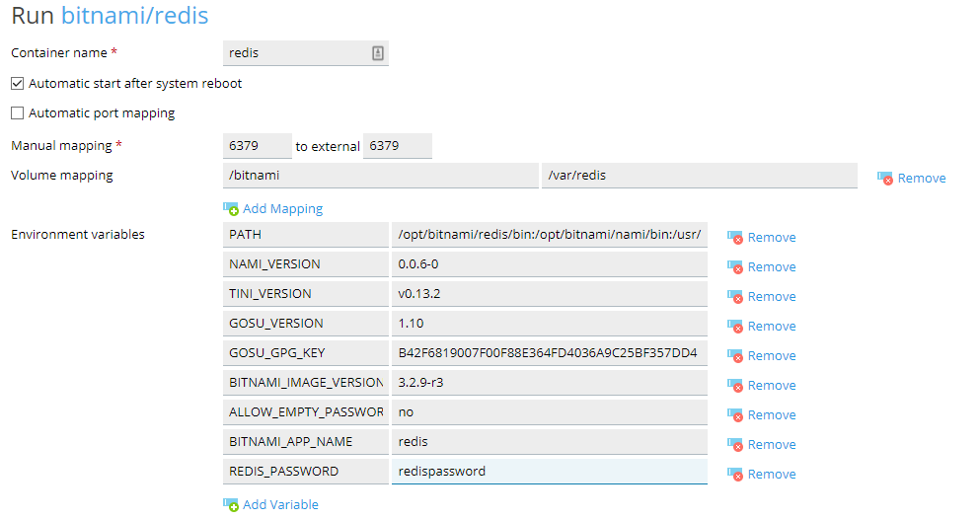This screenshot has width=980, height=519.
Task: Click the BITNAMI_IMAGE_VERSION name field
Action: coord(306,382)
